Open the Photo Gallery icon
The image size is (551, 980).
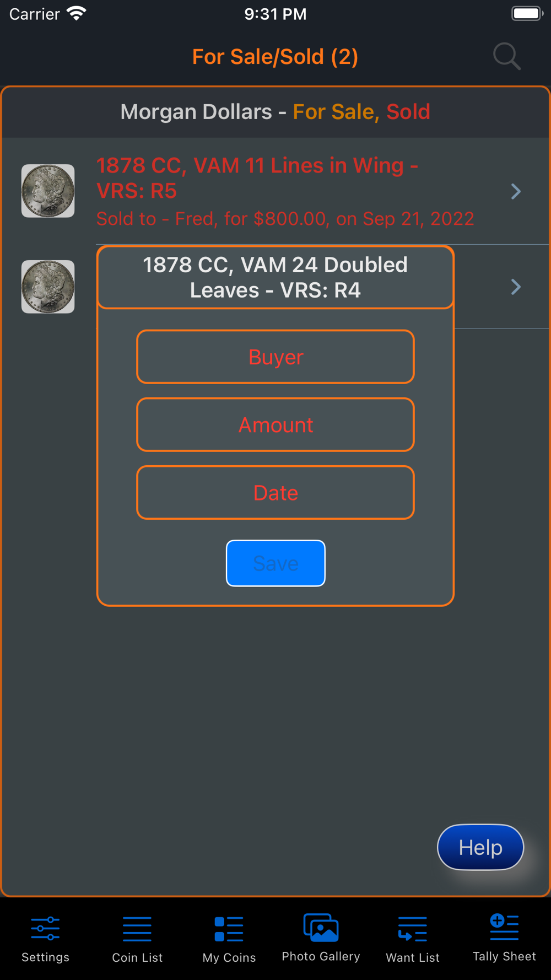(x=321, y=928)
